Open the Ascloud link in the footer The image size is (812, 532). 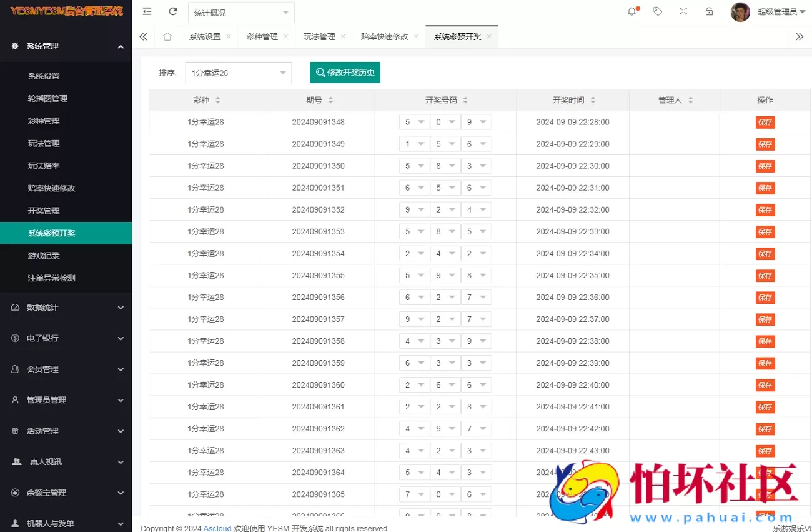[x=217, y=528]
